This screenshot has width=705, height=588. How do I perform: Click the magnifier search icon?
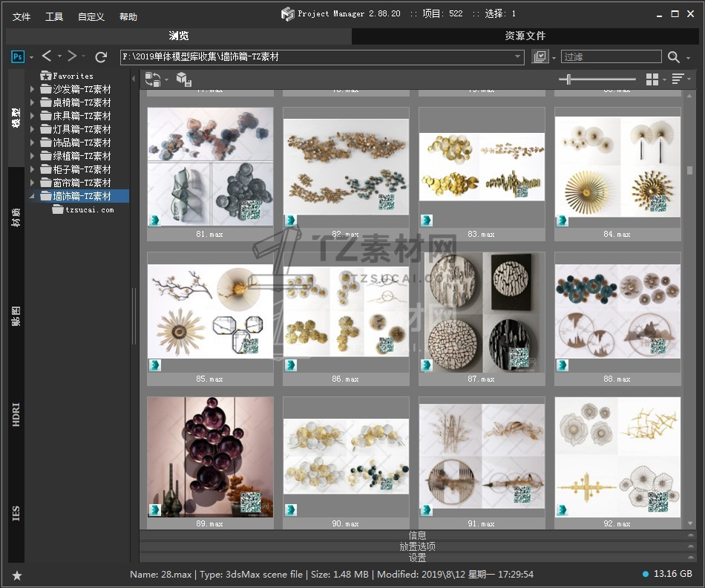(x=673, y=57)
